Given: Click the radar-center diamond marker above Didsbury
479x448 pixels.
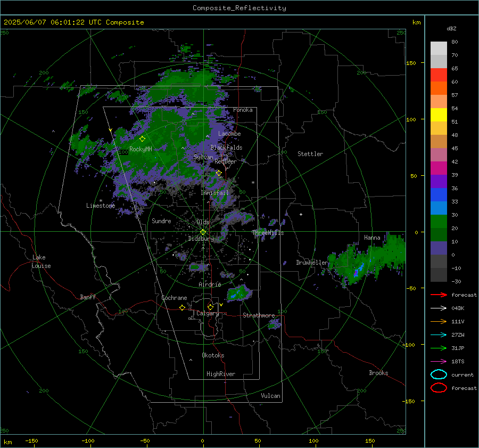Looking at the screenshot, I should tap(203, 232).
